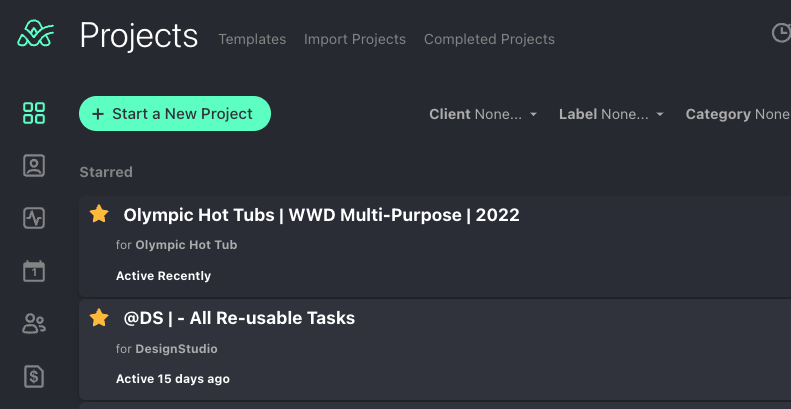
Task: Open the Projects grid sidebar icon
Action: (34, 113)
